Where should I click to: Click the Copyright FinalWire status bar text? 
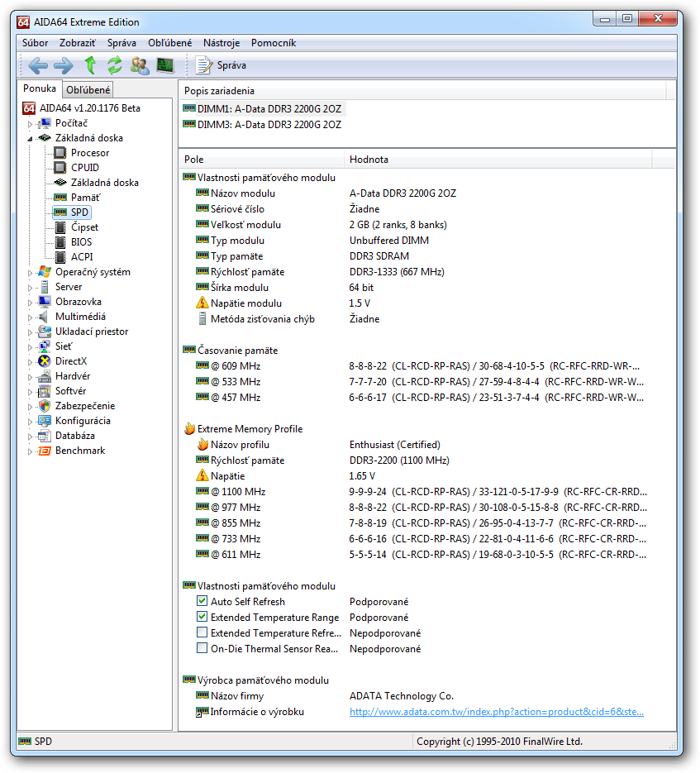click(x=499, y=741)
